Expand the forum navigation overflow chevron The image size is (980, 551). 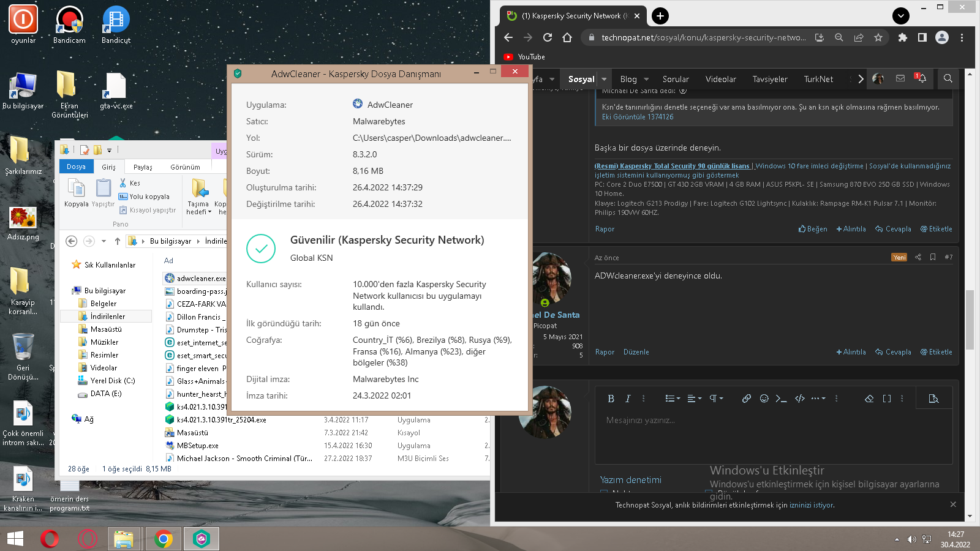[861, 79]
